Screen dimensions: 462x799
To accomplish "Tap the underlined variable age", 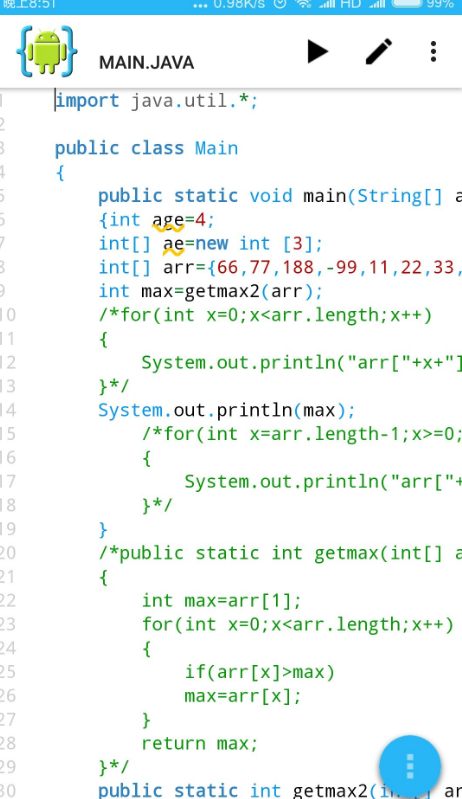I will (x=168, y=220).
